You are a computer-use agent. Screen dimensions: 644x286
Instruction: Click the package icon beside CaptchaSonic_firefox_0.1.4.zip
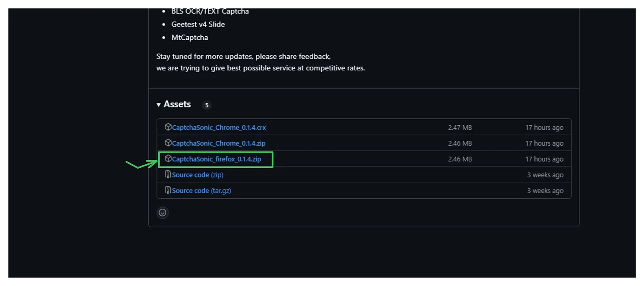tap(168, 158)
